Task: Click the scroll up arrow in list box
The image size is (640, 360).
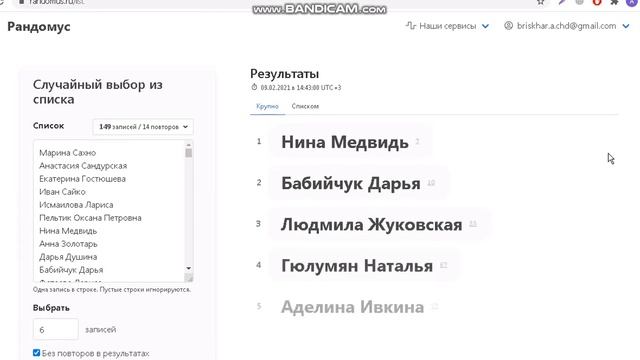Action: click(x=189, y=144)
